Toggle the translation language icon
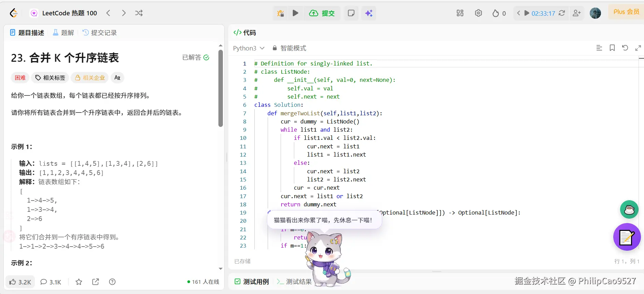 [x=117, y=78]
